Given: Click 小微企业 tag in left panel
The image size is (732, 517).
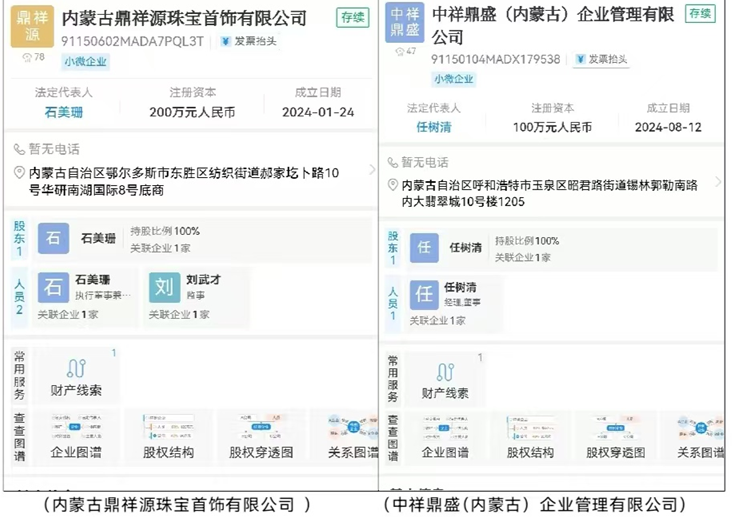Looking at the screenshot, I should (x=85, y=62).
